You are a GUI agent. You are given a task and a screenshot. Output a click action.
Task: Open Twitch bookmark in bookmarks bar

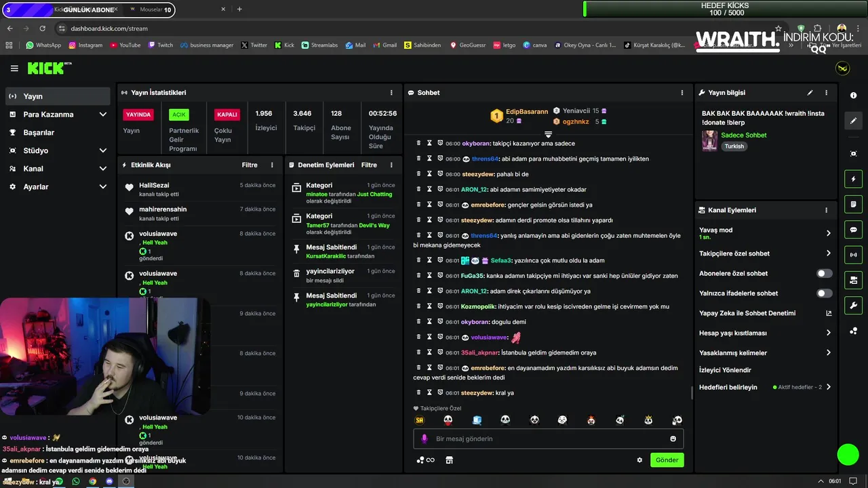click(x=160, y=45)
